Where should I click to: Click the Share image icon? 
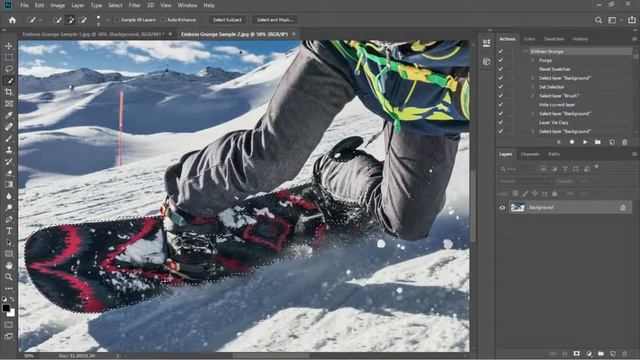[632, 20]
